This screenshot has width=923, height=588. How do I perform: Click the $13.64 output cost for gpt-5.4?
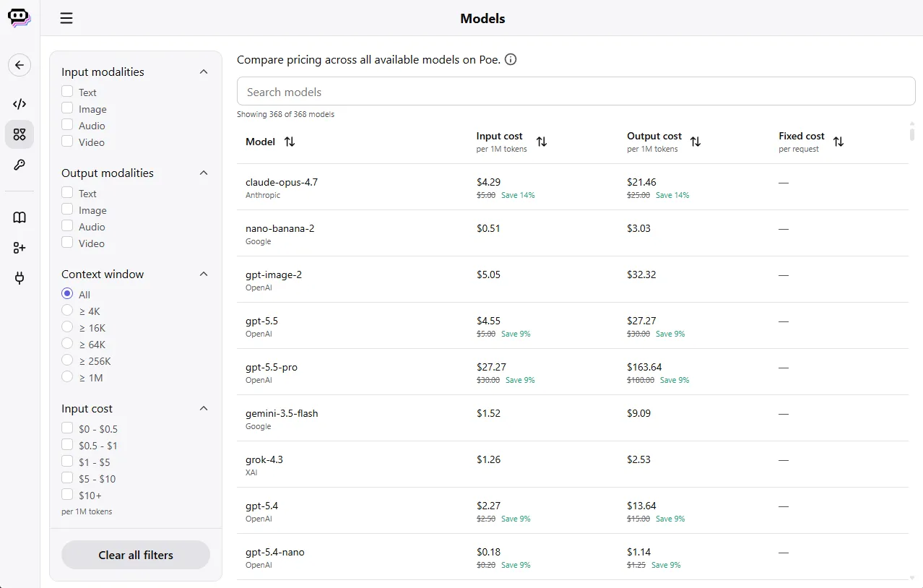click(641, 506)
